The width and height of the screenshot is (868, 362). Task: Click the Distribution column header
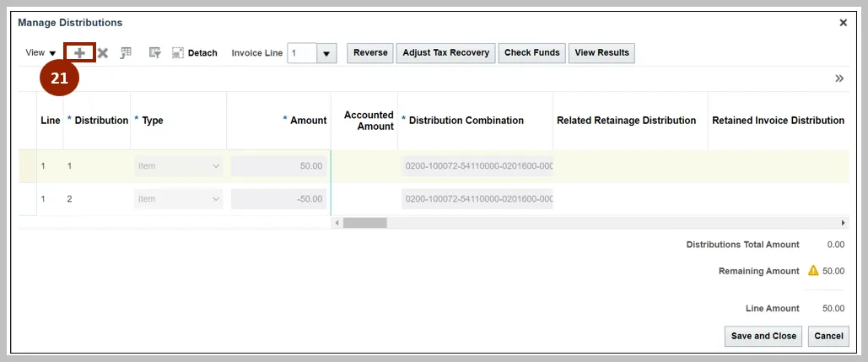click(98, 120)
